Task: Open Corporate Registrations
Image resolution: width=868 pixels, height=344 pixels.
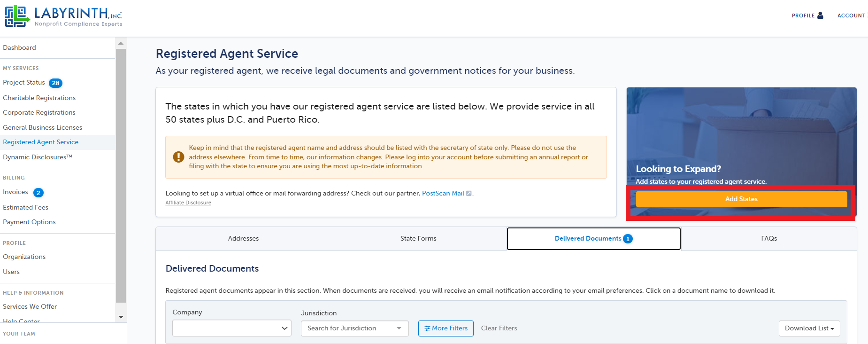Action: 39,113
